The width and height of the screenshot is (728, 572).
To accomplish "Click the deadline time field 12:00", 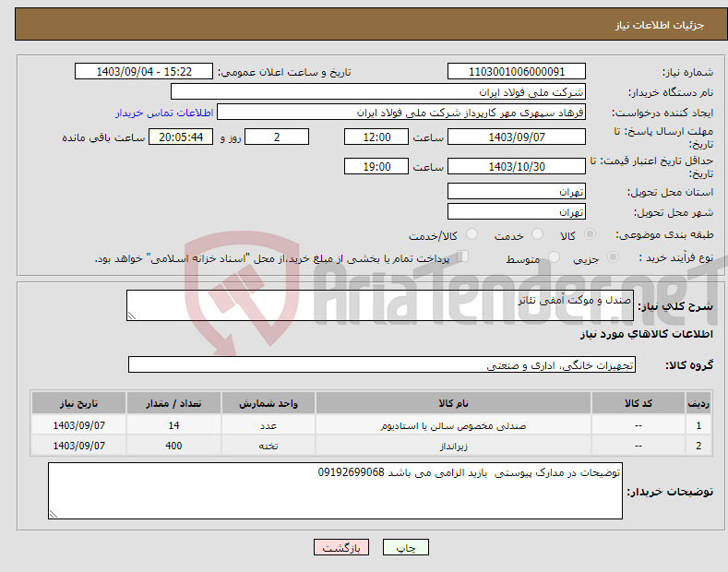I will pyautogui.click(x=376, y=137).
